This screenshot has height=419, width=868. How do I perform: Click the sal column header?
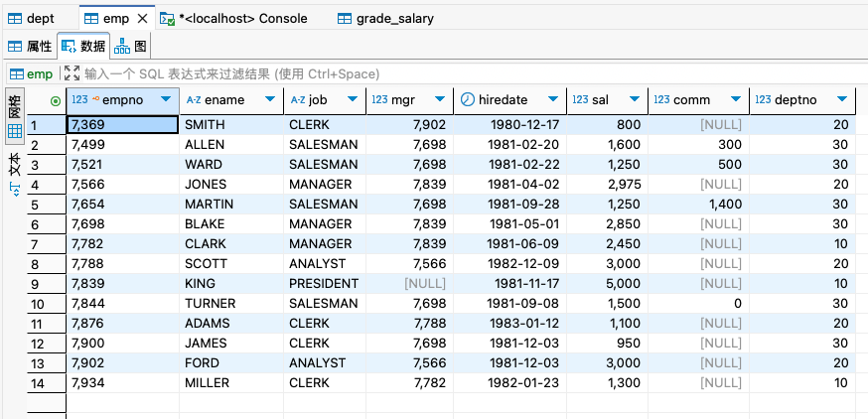click(x=607, y=100)
